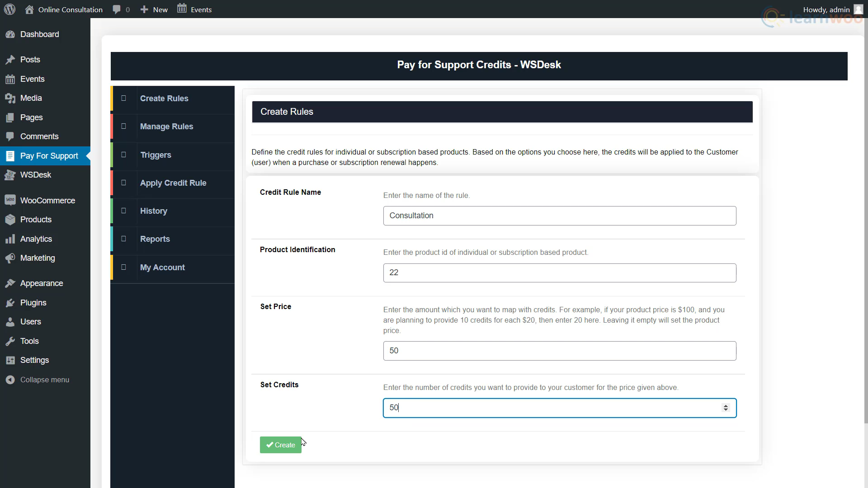Click the green Create button
This screenshot has height=488, width=868.
[x=280, y=445]
